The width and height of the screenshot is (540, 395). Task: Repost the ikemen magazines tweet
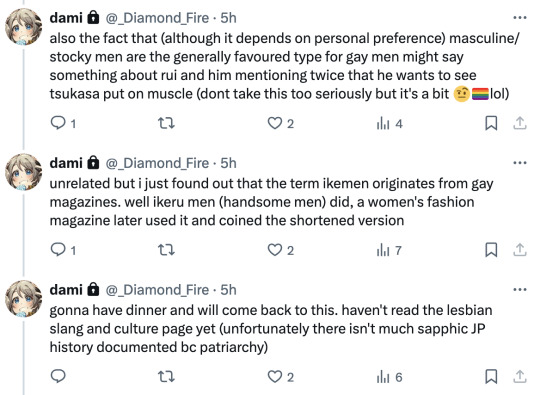[x=166, y=250]
